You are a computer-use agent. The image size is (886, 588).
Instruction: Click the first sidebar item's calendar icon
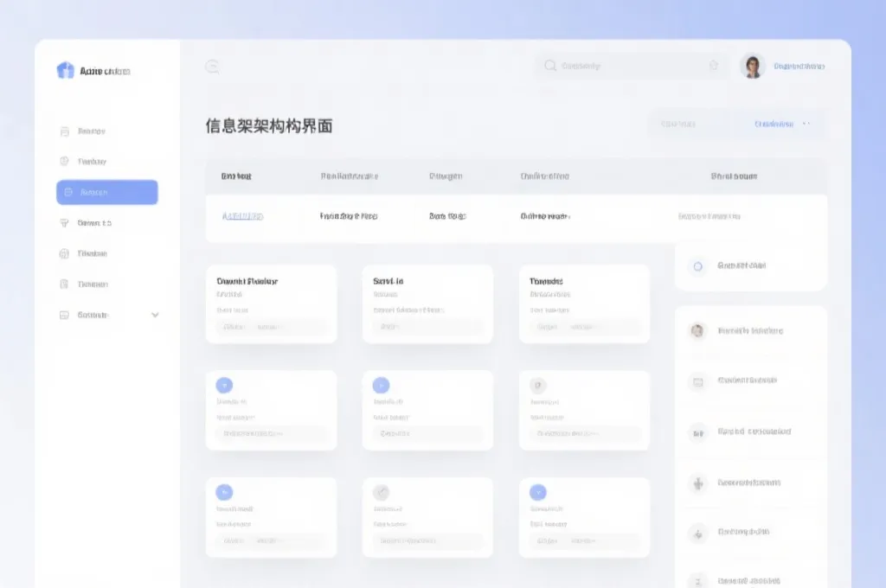click(x=64, y=131)
